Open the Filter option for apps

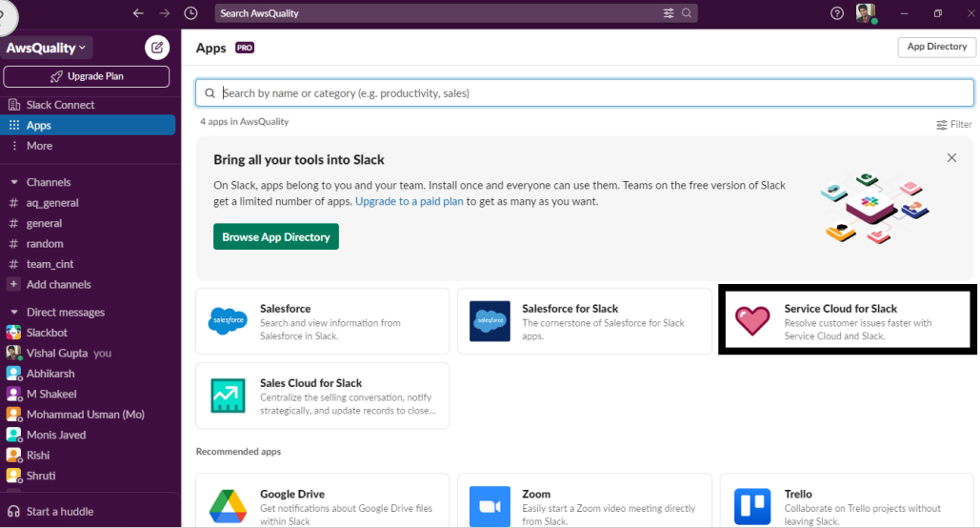(953, 125)
